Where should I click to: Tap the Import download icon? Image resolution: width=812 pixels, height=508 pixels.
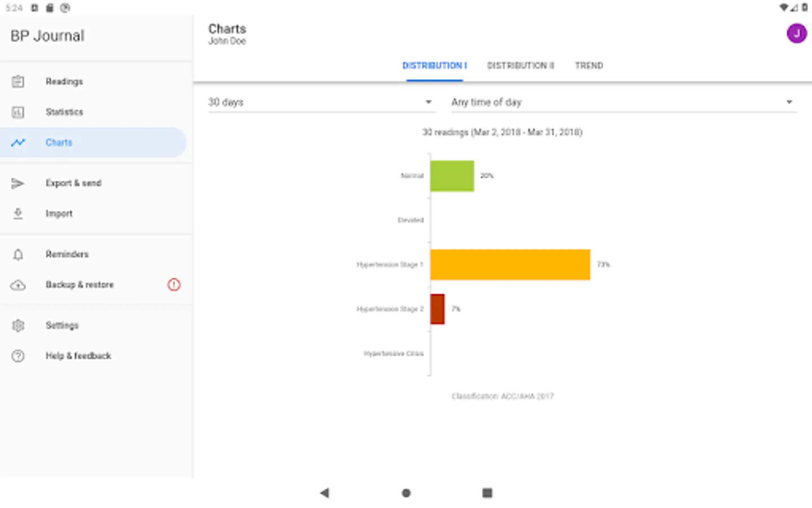18,213
